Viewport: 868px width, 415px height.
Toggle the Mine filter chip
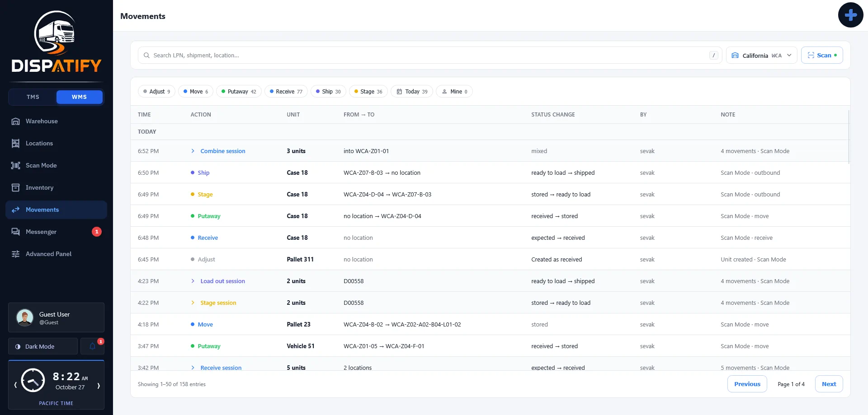pyautogui.click(x=454, y=91)
